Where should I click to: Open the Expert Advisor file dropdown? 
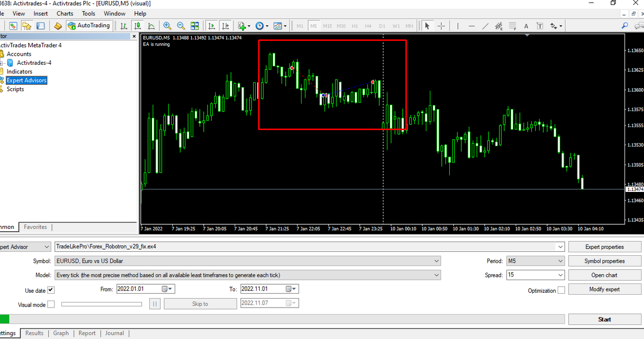coord(560,247)
